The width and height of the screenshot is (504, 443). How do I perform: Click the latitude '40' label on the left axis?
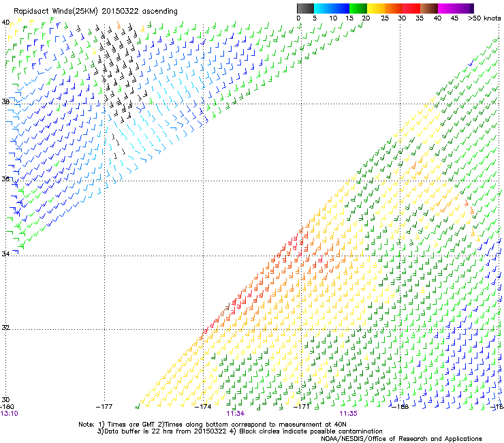tap(5, 22)
